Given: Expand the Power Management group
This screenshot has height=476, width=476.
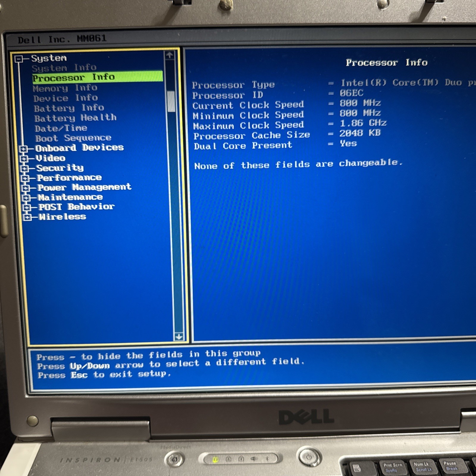Looking at the screenshot, I should [26, 188].
